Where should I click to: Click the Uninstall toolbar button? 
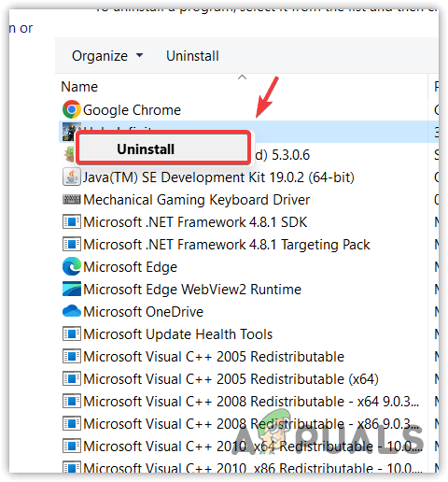[192, 56]
